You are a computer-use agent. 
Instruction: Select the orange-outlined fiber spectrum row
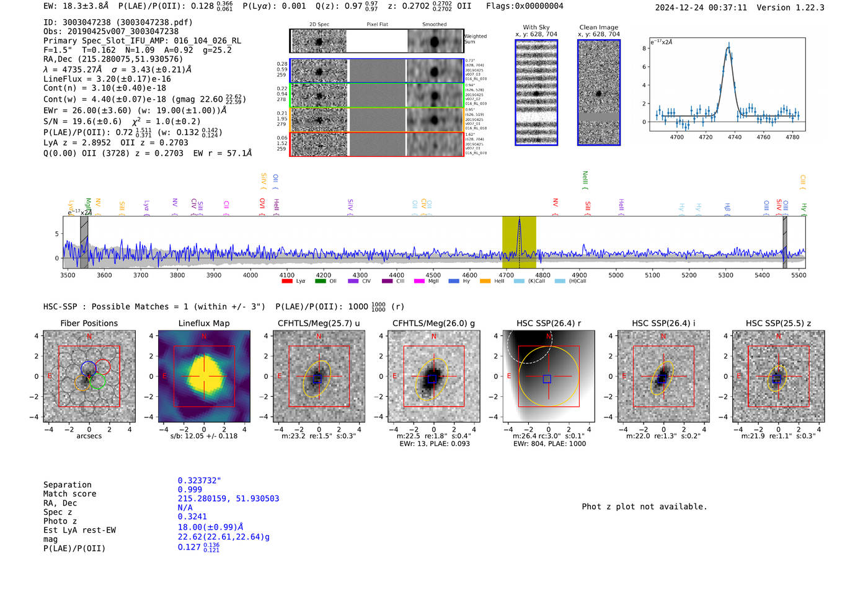click(x=377, y=120)
